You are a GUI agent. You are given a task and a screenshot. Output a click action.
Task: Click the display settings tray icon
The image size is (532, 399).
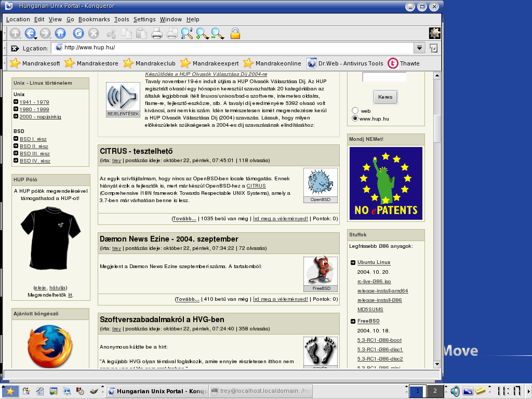coord(468,391)
